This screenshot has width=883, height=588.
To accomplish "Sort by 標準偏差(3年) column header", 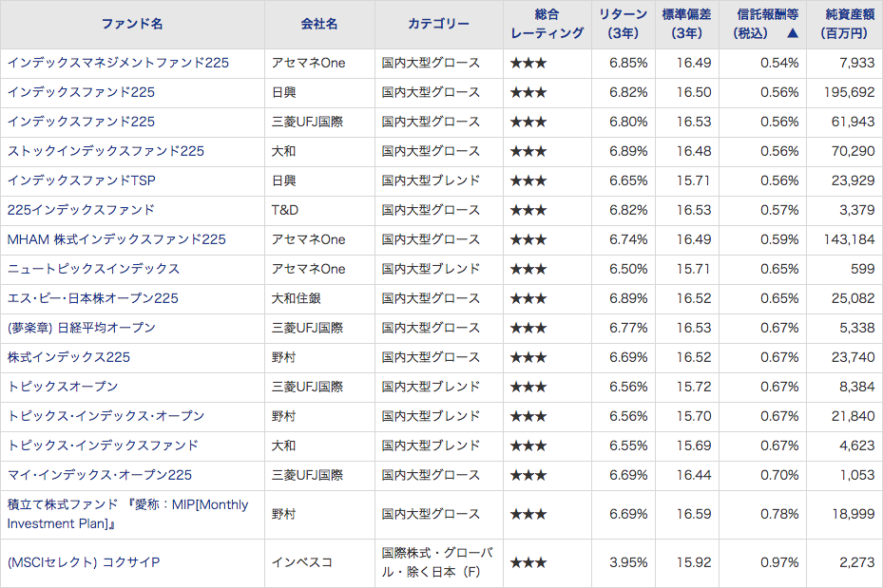I will click(686, 24).
